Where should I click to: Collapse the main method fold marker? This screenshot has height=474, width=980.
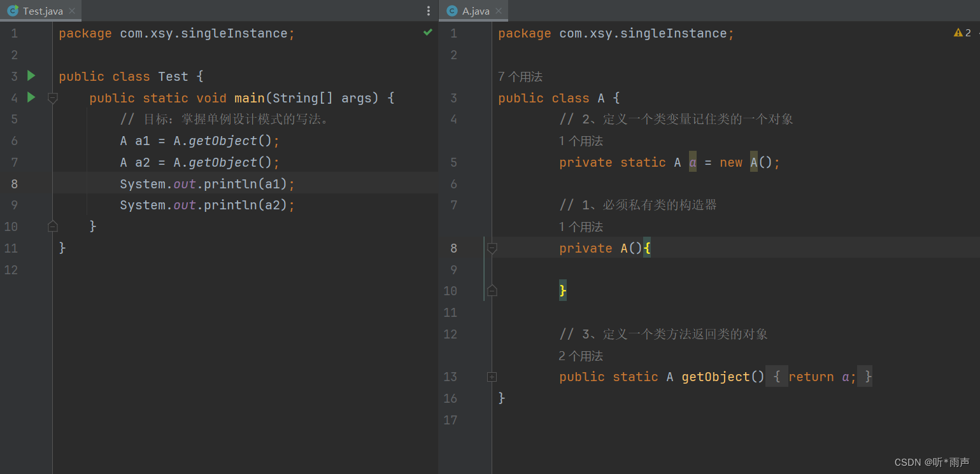click(53, 98)
